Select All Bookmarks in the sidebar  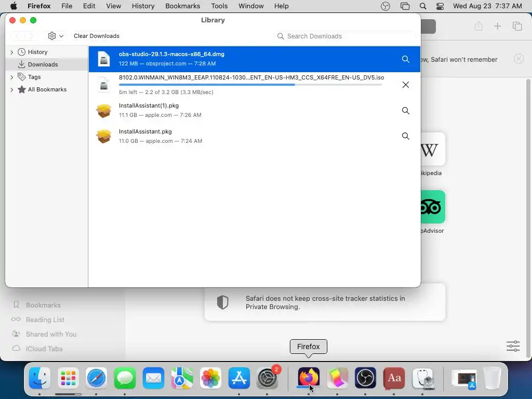[x=47, y=89]
